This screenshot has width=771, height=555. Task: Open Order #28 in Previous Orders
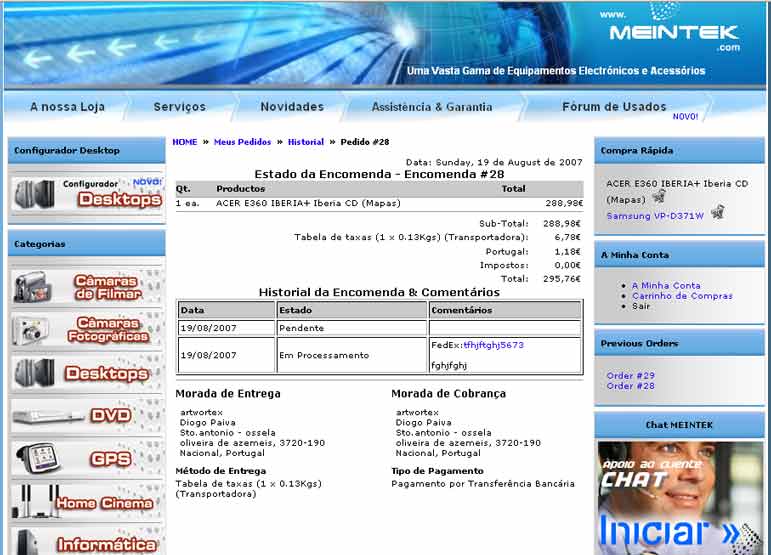point(630,386)
